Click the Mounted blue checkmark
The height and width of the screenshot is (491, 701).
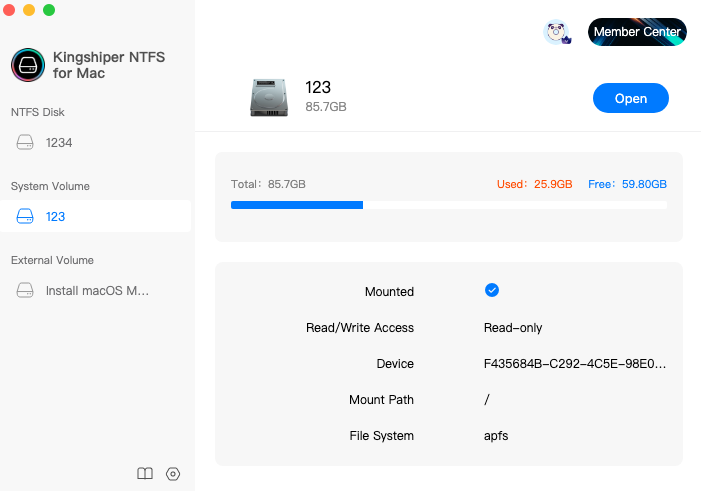pyautogui.click(x=492, y=290)
